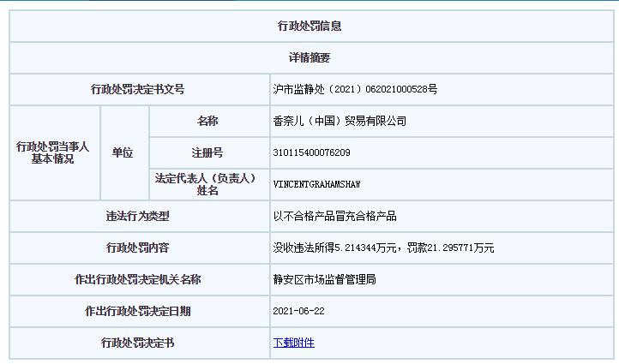
Task: Select company name 香奈儿（中国）贸易有限公司
Action: tap(339, 121)
